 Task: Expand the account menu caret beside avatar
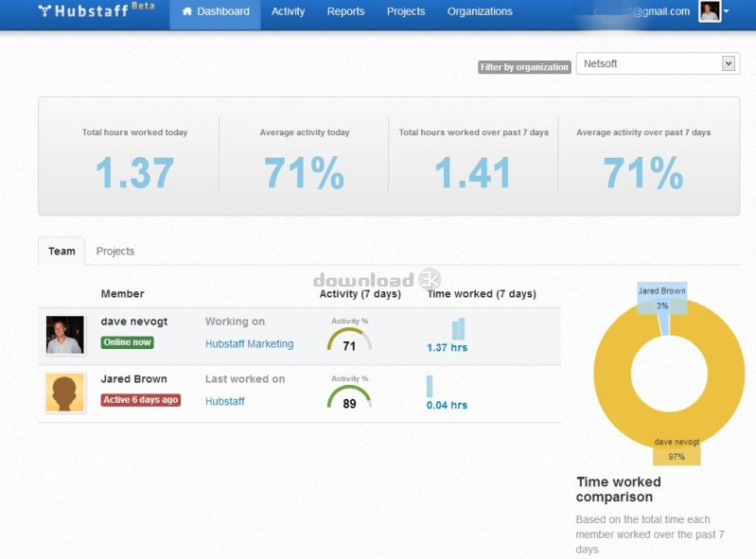(727, 12)
